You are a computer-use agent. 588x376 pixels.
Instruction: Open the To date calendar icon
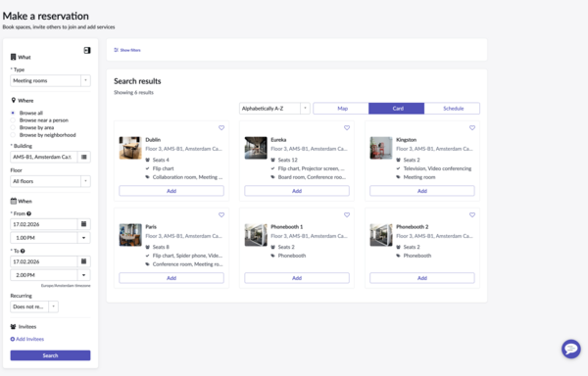84,261
